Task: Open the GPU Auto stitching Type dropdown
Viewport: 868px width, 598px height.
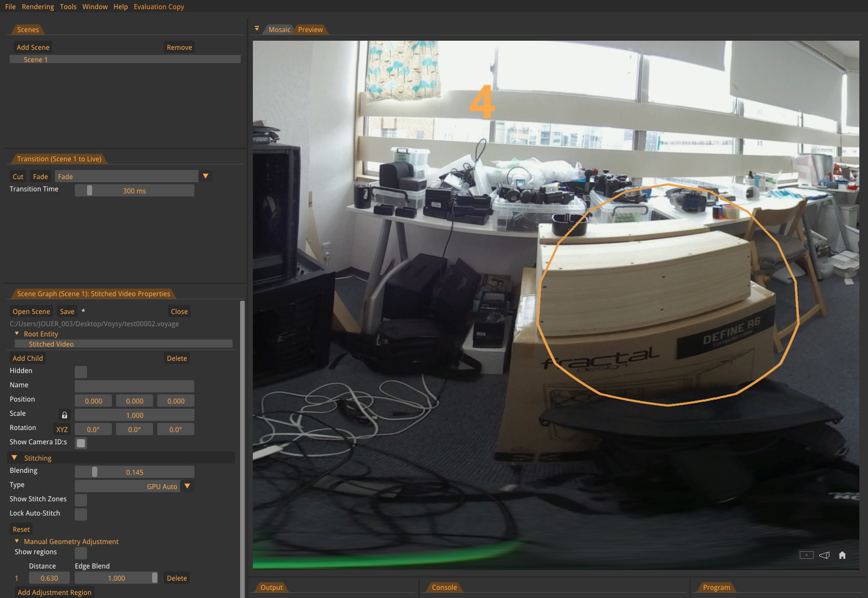Action: click(x=187, y=486)
